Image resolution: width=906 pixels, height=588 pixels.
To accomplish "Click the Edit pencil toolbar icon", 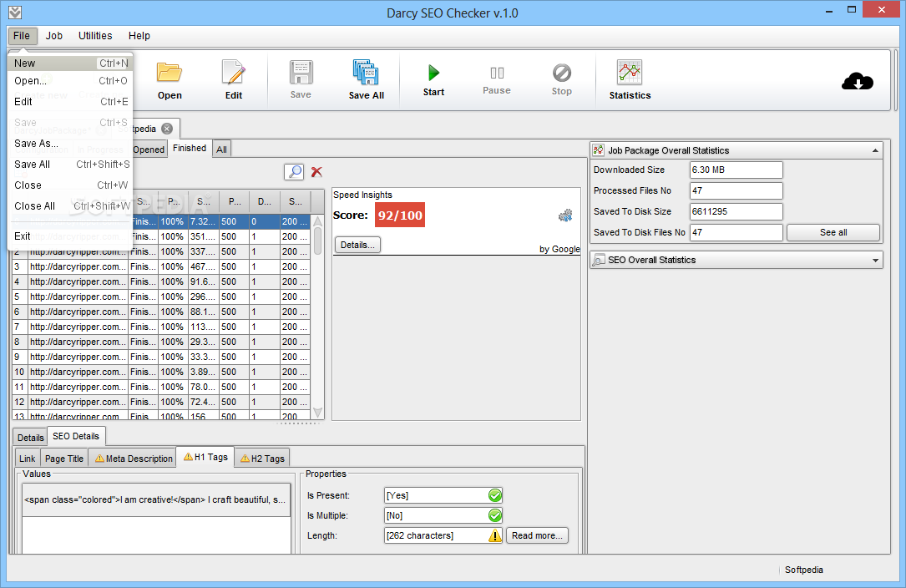I will pyautogui.click(x=234, y=73).
